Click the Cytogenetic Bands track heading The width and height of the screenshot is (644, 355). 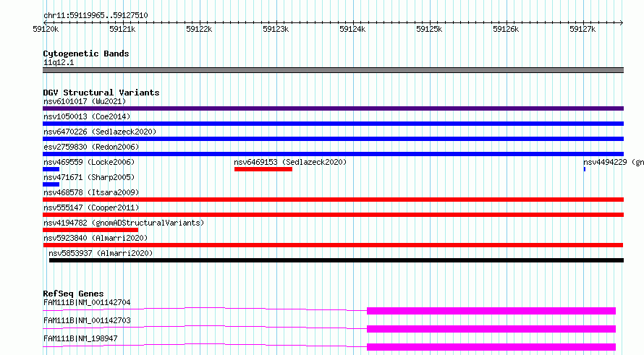point(86,54)
